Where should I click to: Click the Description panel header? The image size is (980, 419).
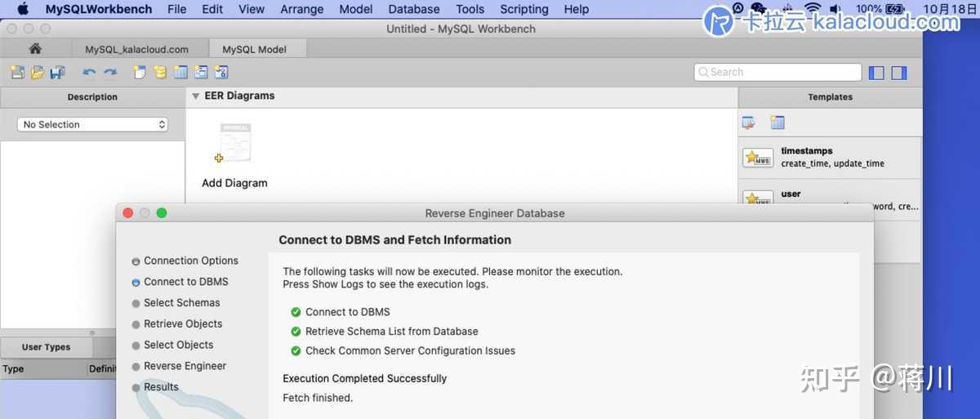pos(92,96)
